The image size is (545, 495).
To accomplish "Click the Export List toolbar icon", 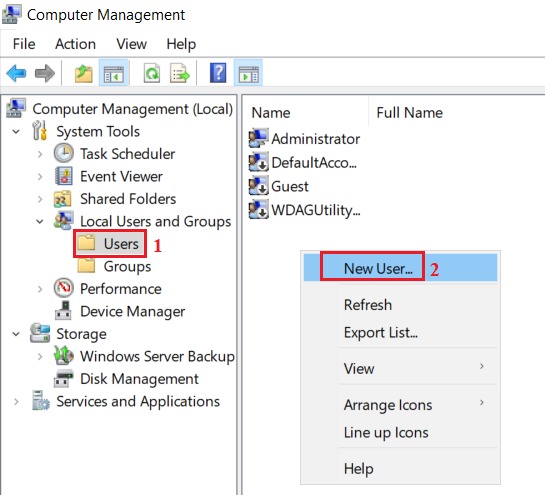I will pos(179,73).
